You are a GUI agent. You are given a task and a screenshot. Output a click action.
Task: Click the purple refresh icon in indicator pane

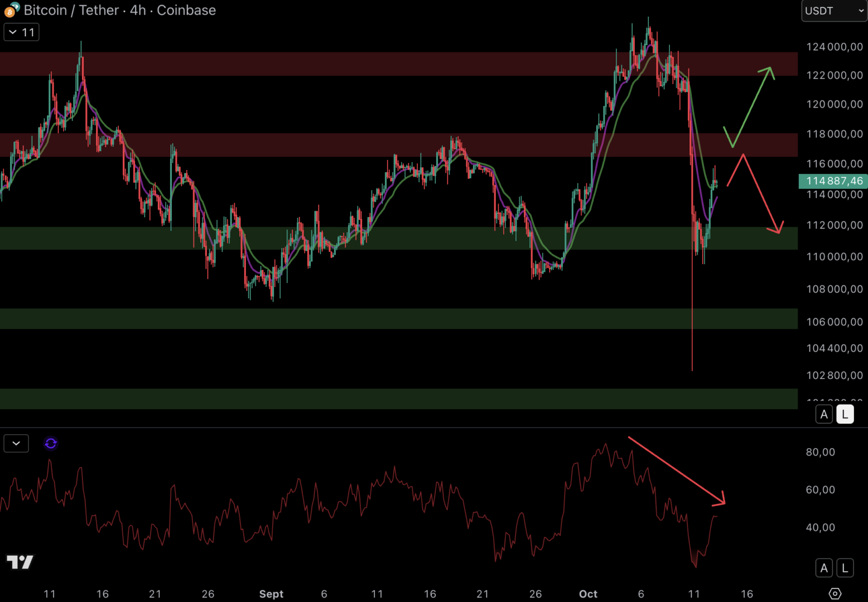[51, 443]
